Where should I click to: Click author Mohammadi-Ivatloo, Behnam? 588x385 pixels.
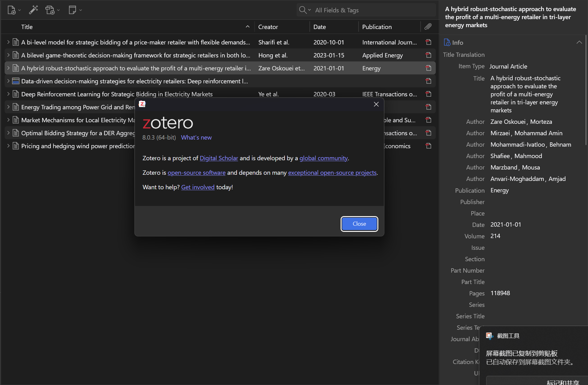point(531,144)
